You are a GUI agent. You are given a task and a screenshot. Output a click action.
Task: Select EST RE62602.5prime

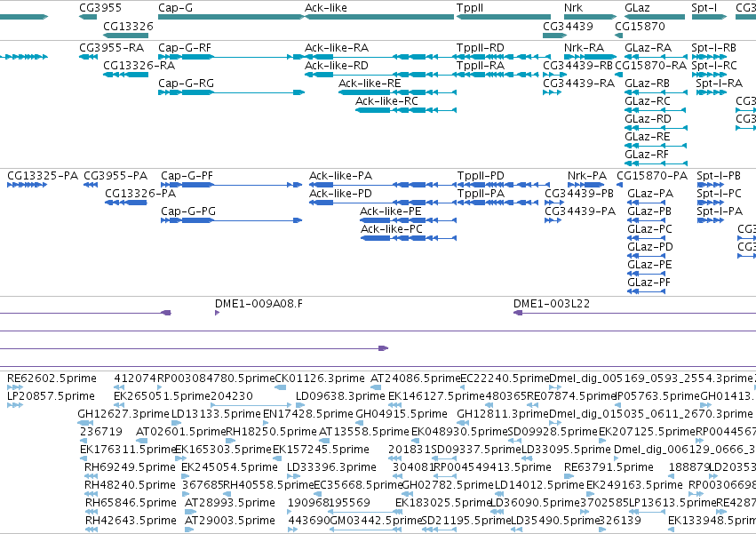52,379
